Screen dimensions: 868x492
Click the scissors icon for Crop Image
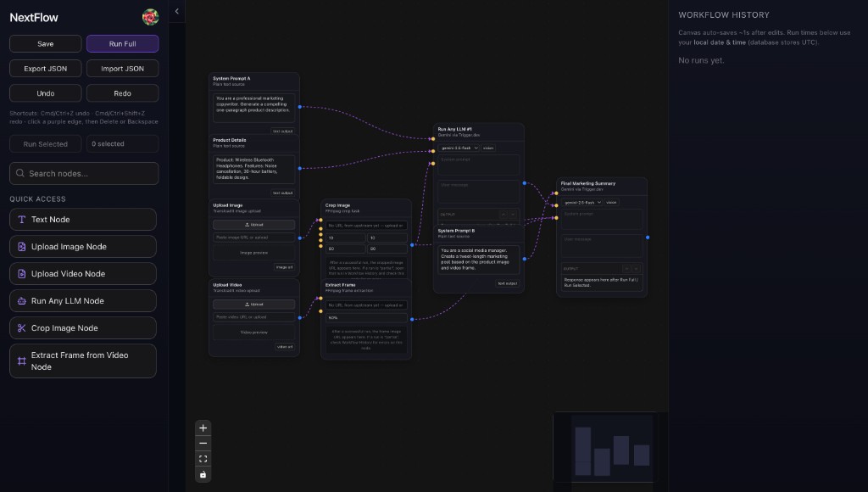coord(21,328)
